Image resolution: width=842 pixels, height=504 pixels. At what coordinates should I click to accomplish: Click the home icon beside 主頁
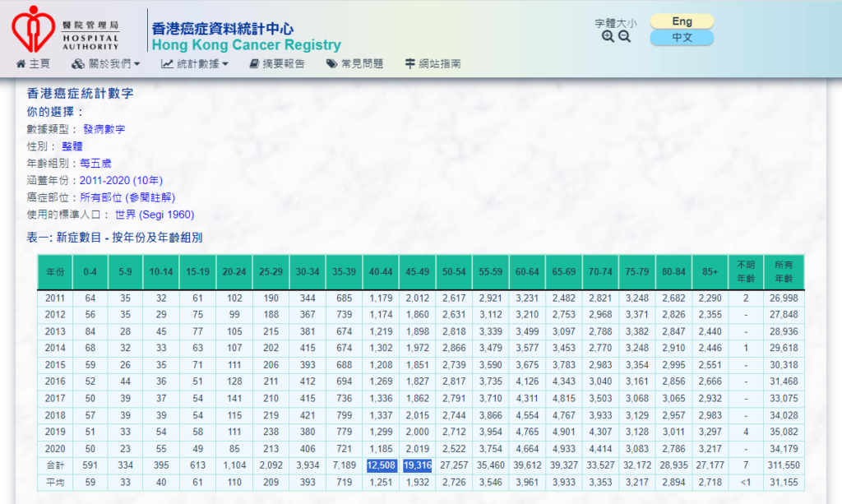pyautogui.click(x=21, y=64)
